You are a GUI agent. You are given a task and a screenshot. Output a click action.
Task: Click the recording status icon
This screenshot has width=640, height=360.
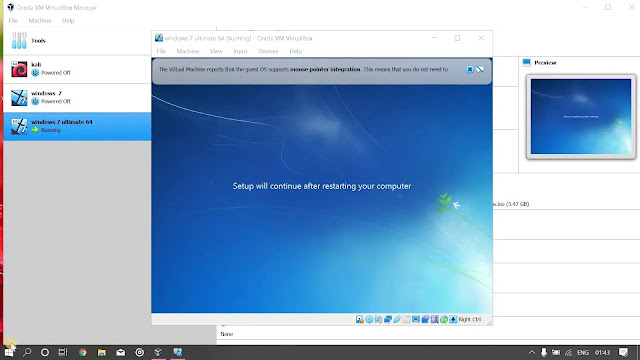pos(425,319)
